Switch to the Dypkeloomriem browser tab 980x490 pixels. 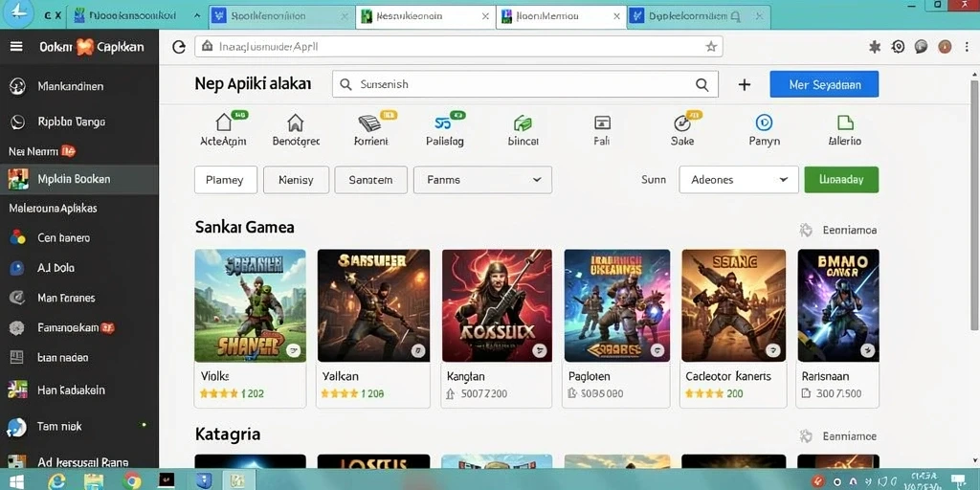point(699,16)
